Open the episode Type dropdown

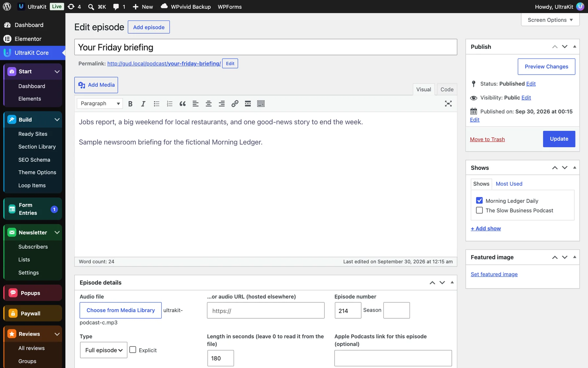[104, 350]
